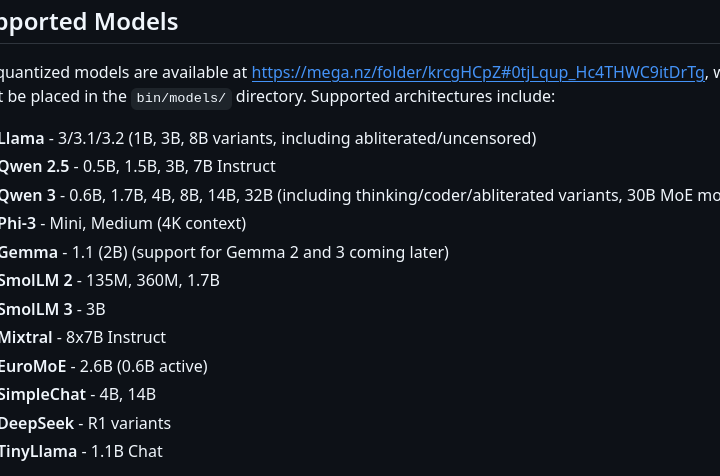Screen dimensions: 720x476
Task: Open the mega.nz models folder link
Action: 478,72
